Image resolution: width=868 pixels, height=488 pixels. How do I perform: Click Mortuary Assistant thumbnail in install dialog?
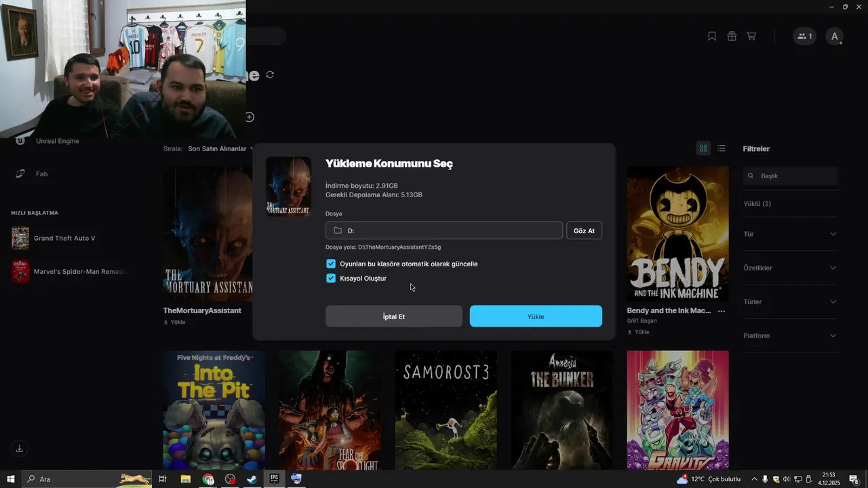tap(289, 186)
